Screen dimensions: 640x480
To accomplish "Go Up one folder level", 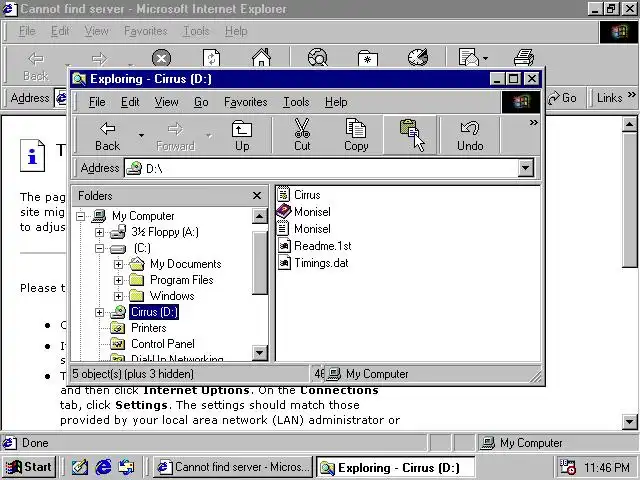I will [x=242, y=136].
